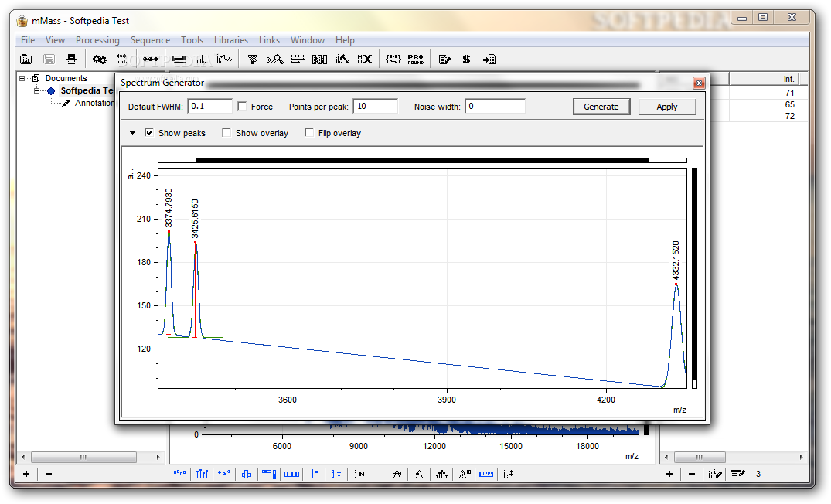Enable the Force checkbox
This screenshot has width=831, height=504.
(242, 107)
